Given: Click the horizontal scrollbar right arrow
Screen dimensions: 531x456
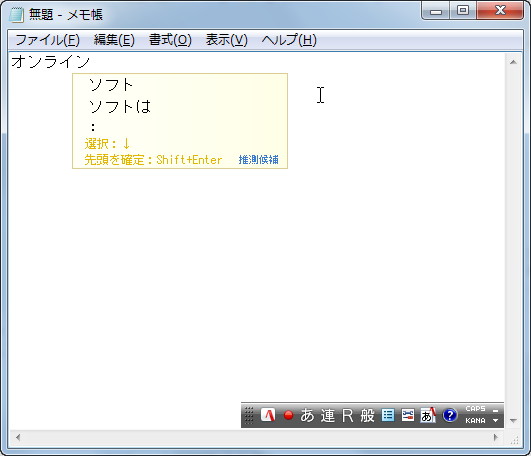Looking at the screenshot, I should (x=496, y=437).
